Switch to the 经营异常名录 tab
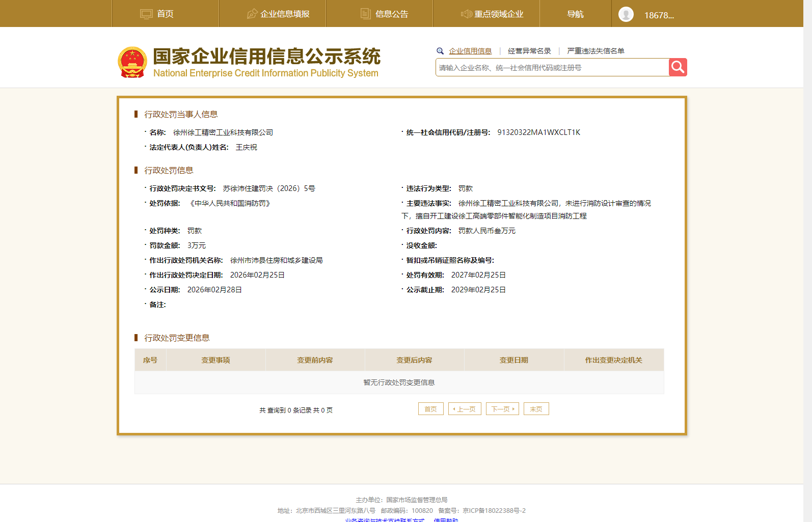The image size is (812, 522). (529, 51)
